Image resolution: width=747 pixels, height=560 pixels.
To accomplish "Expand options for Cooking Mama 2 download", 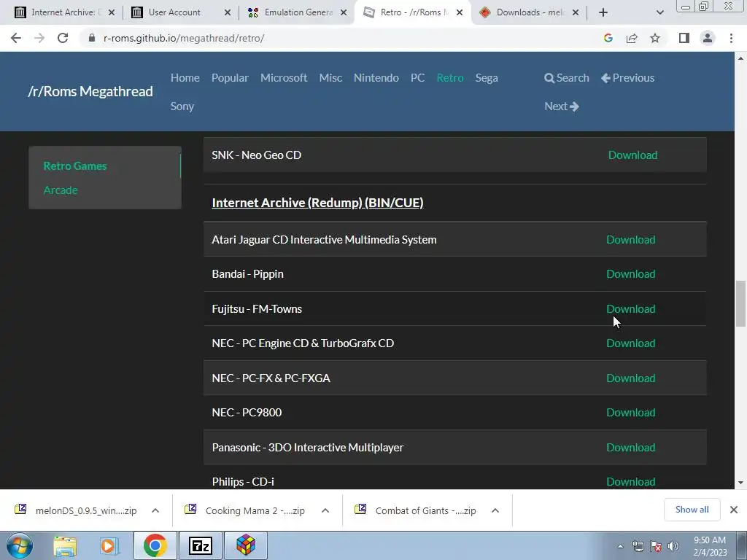I will pyautogui.click(x=325, y=510).
